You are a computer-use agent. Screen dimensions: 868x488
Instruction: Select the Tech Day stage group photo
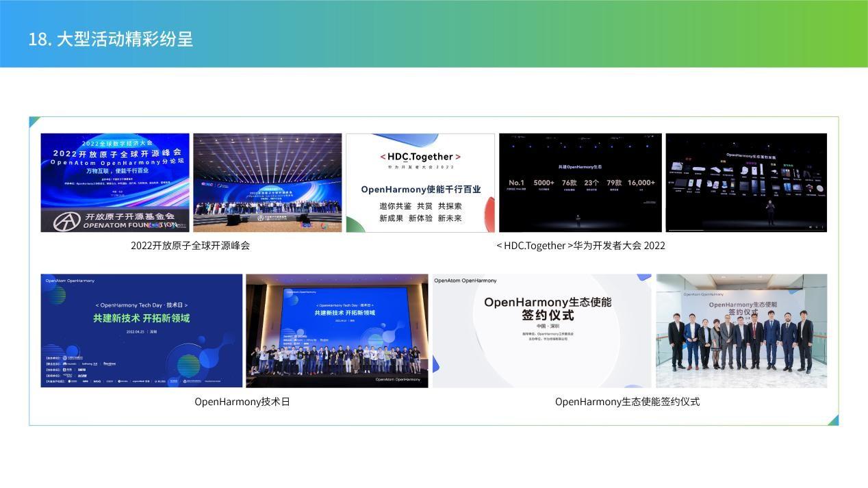(x=337, y=331)
